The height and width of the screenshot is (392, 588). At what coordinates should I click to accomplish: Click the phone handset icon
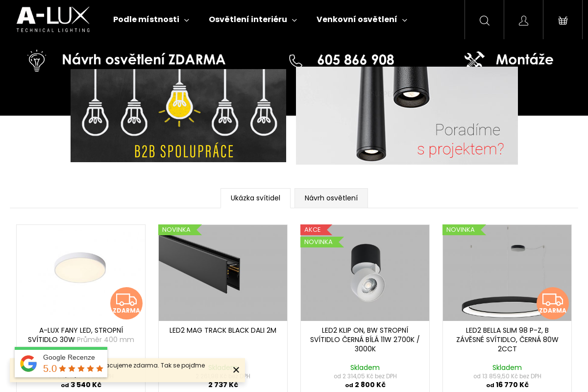pos(295,61)
